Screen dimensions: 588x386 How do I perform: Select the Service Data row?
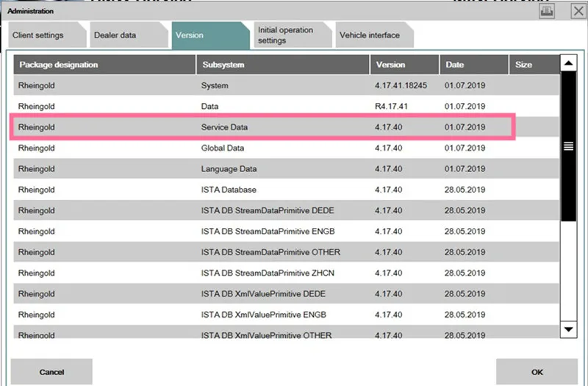click(x=286, y=126)
